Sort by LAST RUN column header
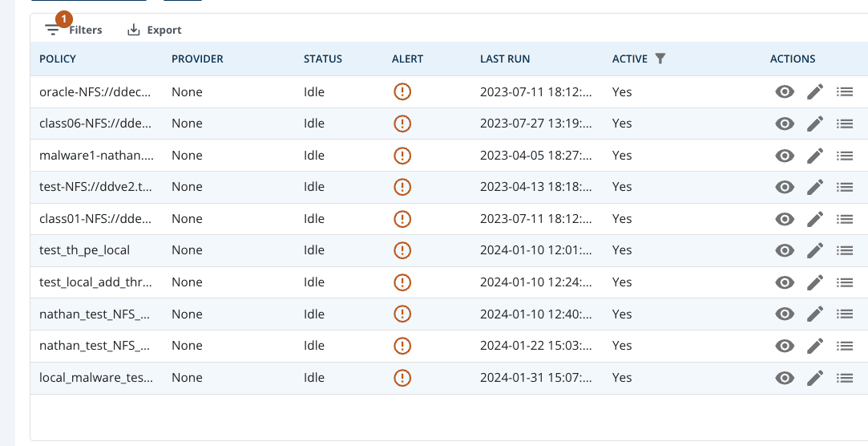 point(505,59)
